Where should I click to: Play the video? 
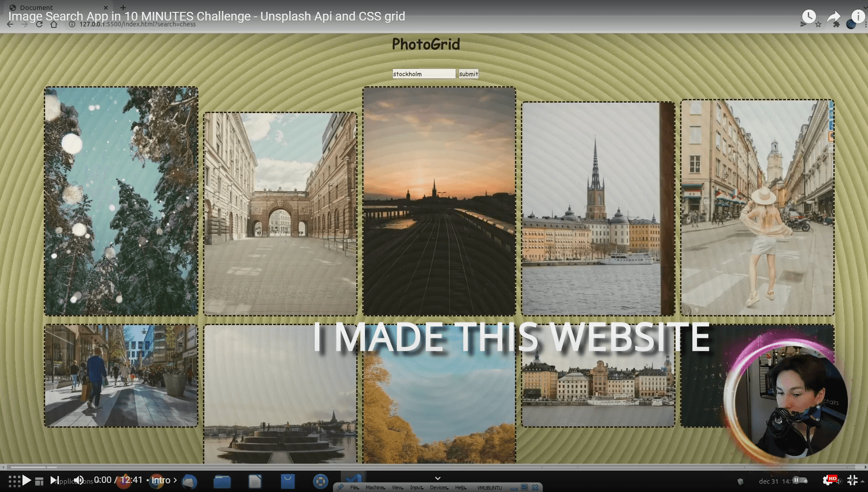[26, 480]
